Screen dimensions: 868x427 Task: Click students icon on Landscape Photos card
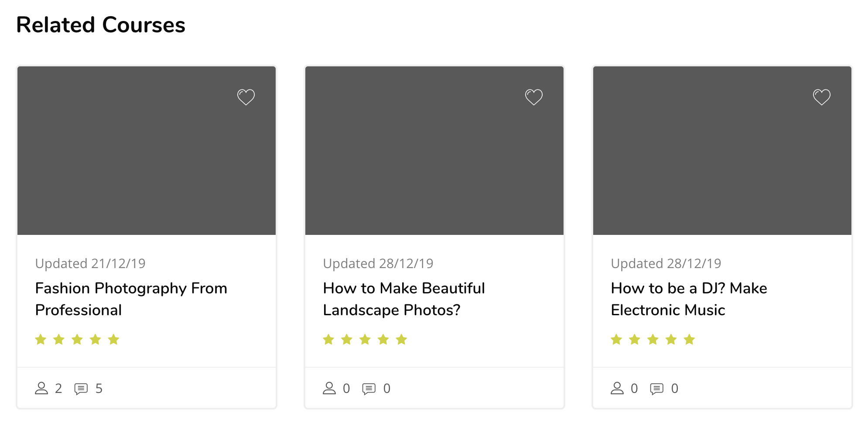click(x=329, y=388)
